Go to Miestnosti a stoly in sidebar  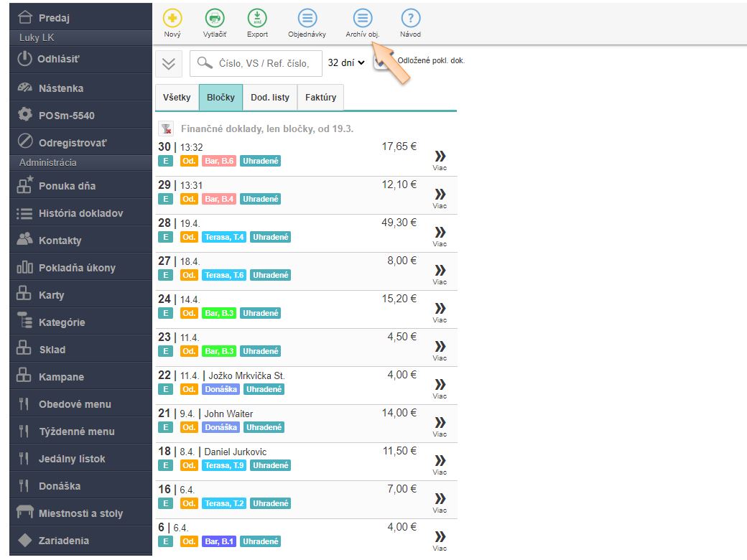point(80,513)
